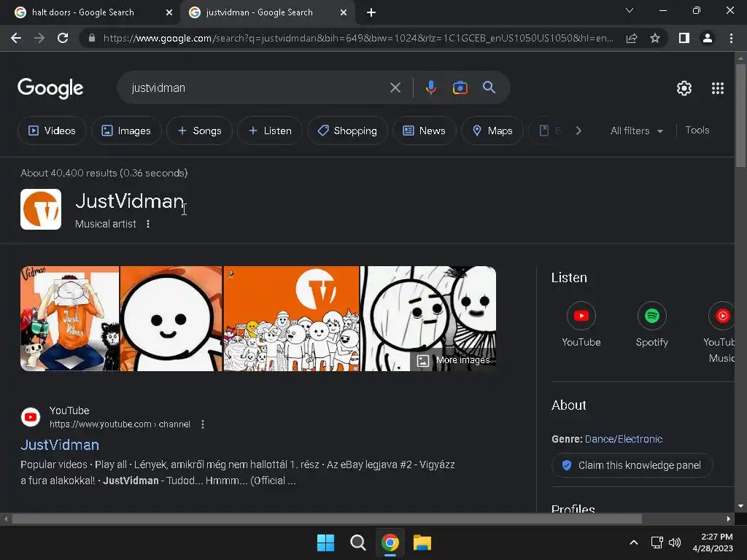Viewport: 747px width, 560px height.
Task: Listen on Spotify icon
Action: tap(651, 316)
